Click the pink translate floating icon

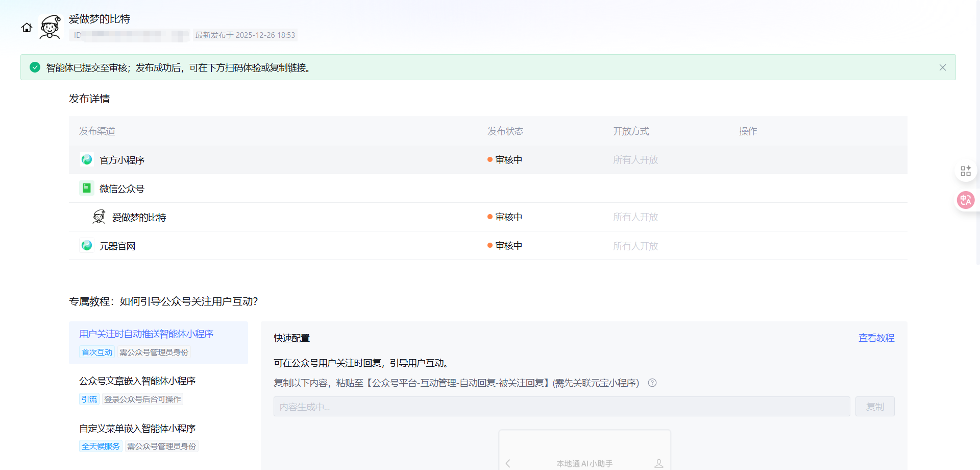[965, 200]
